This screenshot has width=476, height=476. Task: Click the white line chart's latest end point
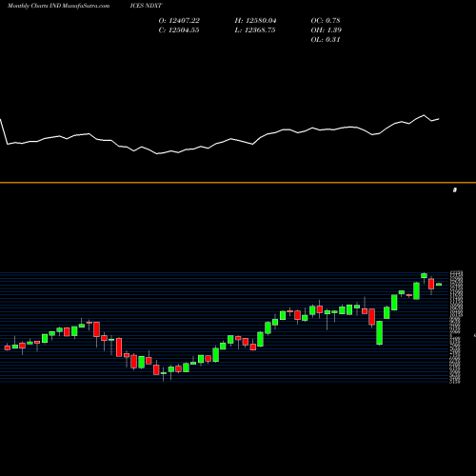(439, 119)
